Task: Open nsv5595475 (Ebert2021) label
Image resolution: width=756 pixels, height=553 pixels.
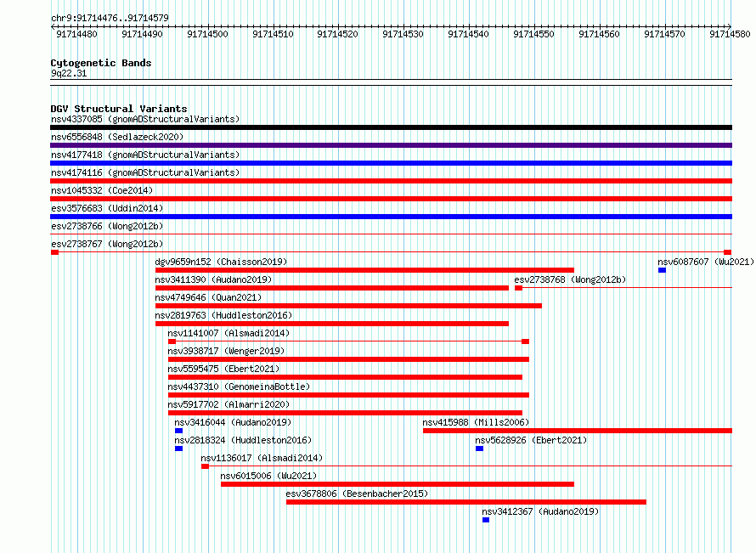Action: [223, 369]
